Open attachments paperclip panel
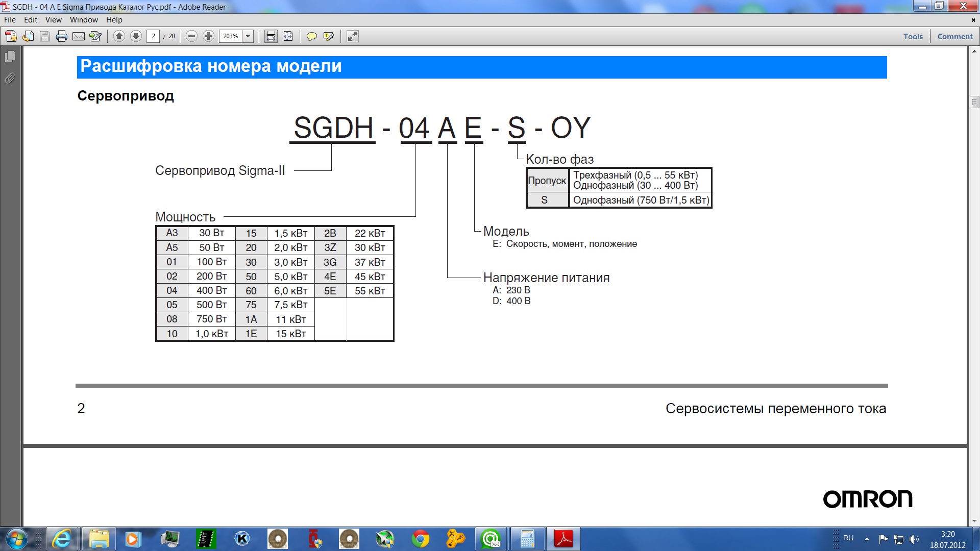980x551 pixels. 10,79
